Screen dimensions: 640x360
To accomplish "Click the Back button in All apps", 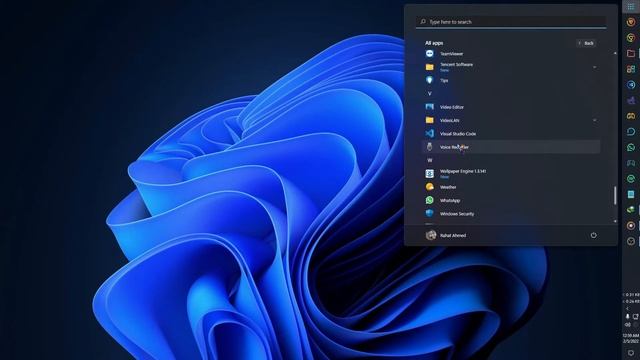I will click(x=586, y=43).
